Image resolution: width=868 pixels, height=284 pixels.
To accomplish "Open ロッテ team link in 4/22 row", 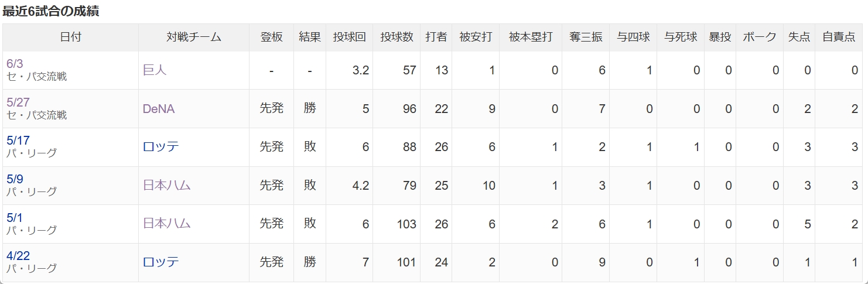I will pyautogui.click(x=160, y=262).
